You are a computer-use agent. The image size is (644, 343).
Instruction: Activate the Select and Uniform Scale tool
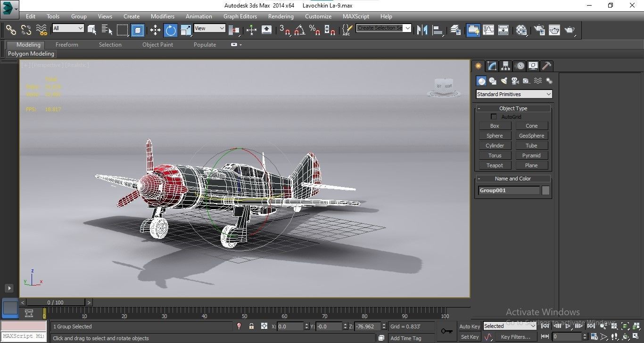(x=186, y=30)
